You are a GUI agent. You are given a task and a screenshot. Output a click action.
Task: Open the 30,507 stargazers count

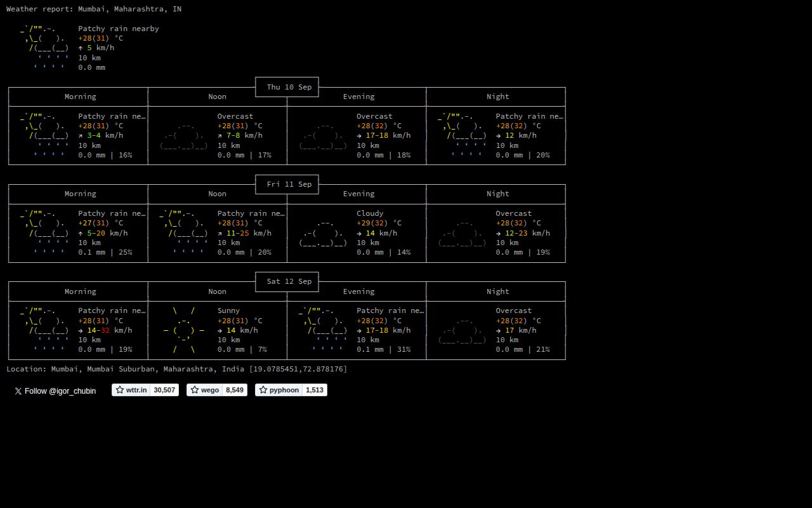click(164, 390)
